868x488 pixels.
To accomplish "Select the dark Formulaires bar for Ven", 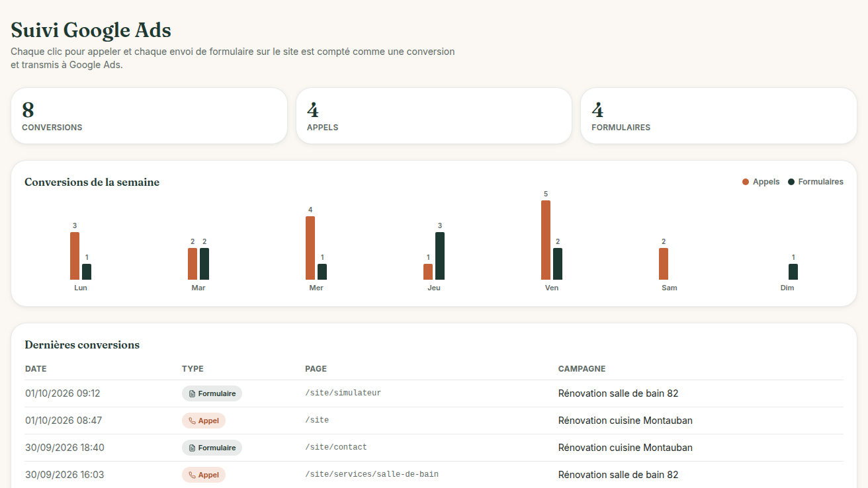I will pos(558,264).
